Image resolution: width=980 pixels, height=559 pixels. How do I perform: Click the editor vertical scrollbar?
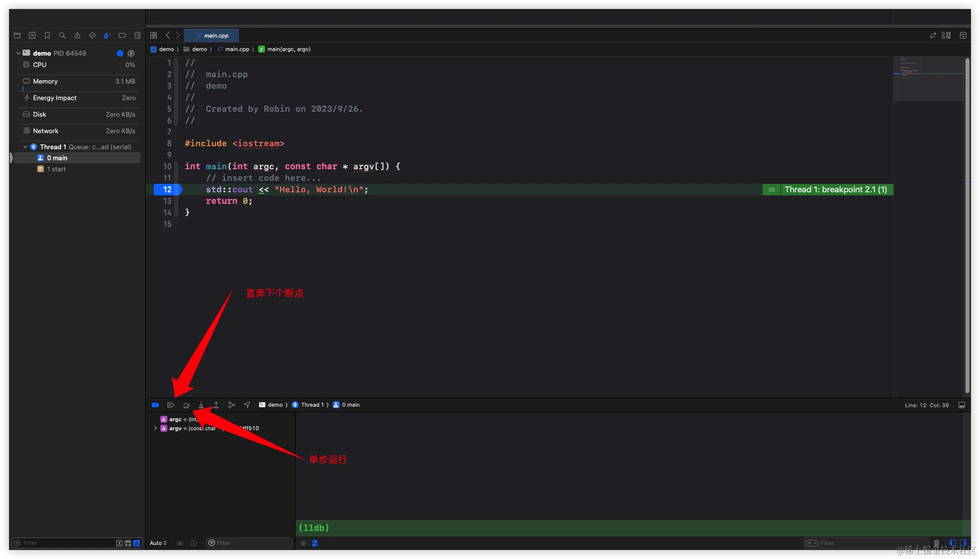pos(967,225)
